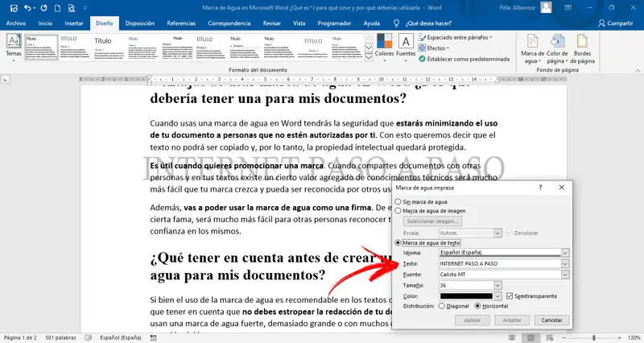Open Efectos theme effects menu
The image size is (644, 343).
pos(434,48)
